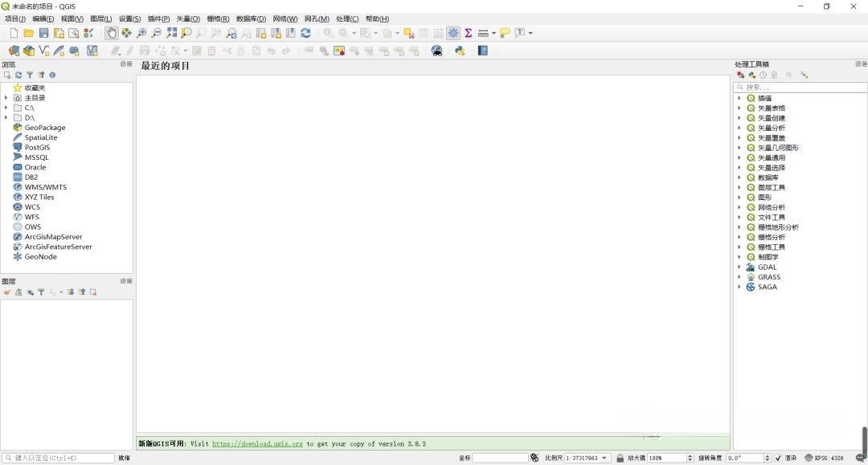Click the processing toolbox gear icon
868x465 pixels.
tap(453, 33)
